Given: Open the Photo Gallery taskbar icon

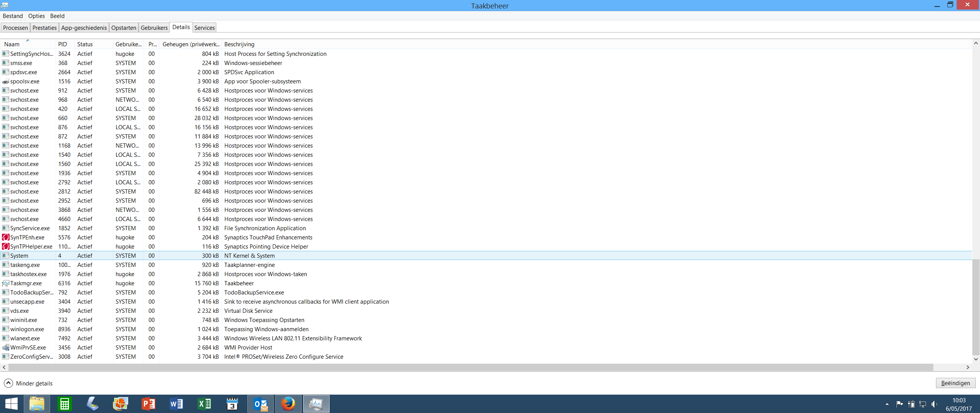Looking at the screenshot, I should [x=120, y=404].
